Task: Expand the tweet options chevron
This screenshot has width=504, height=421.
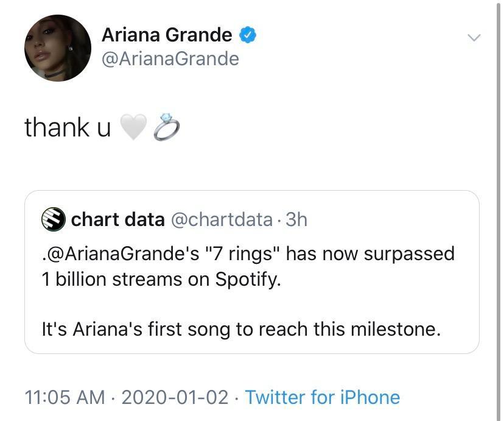Action: pyautogui.click(x=474, y=37)
